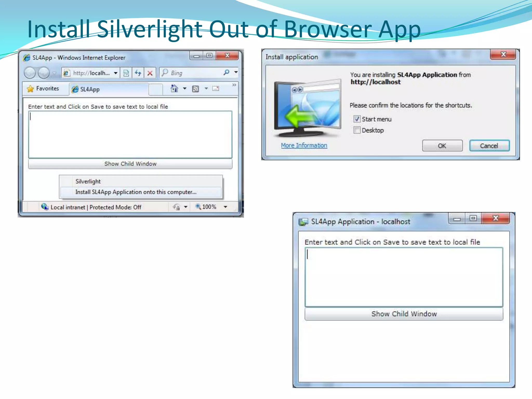Open the More Information link

[304, 145]
